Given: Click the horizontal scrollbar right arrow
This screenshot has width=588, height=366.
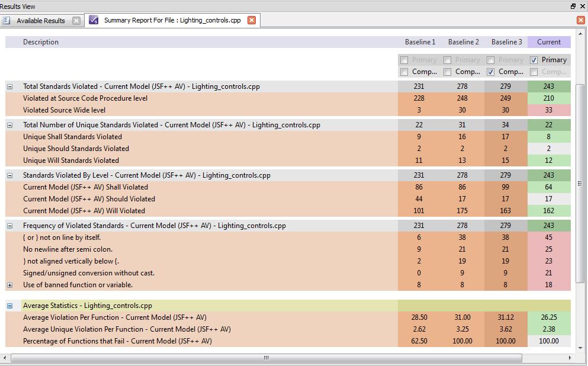Looking at the screenshot, I should click(570, 358).
